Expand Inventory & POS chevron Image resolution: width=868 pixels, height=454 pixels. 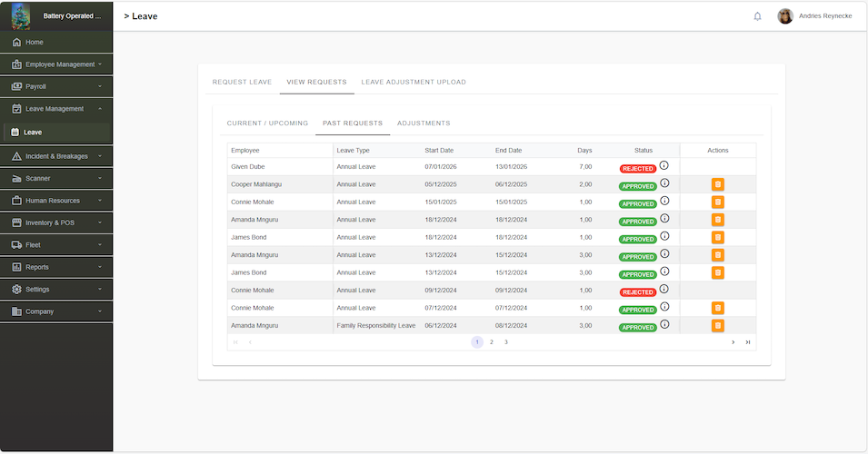[x=100, y=222]
